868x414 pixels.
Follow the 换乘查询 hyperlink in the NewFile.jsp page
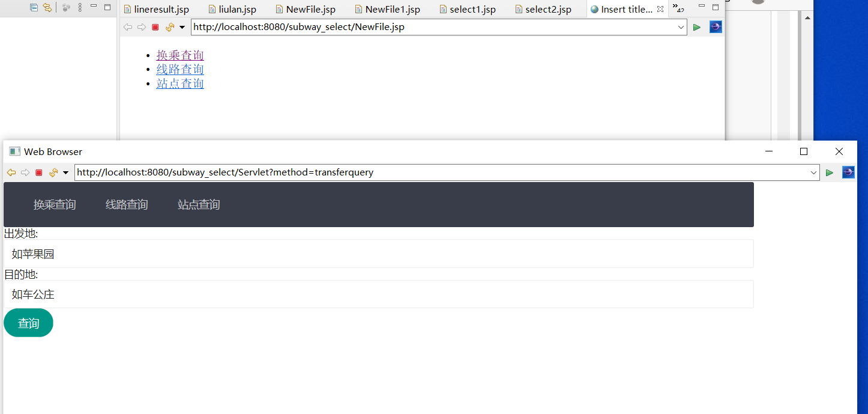pyautogui.click(x=180, y=55)
